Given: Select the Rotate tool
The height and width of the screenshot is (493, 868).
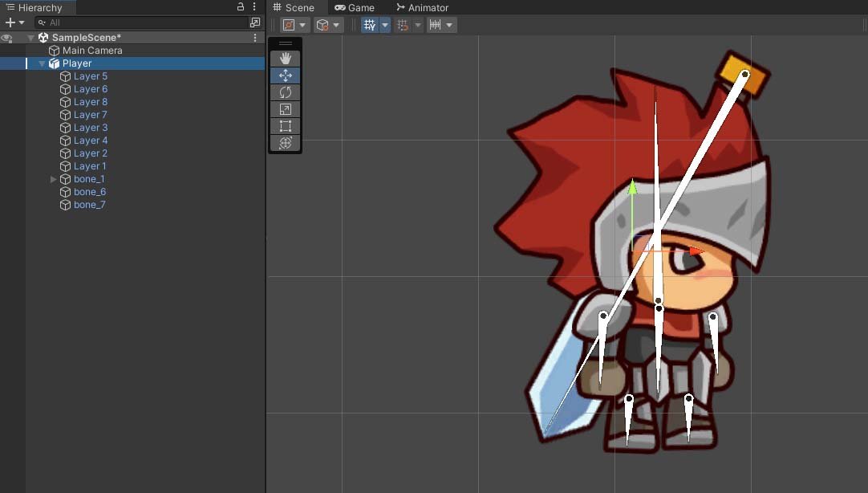Looking at the screenshot, I should click(285, 92).
